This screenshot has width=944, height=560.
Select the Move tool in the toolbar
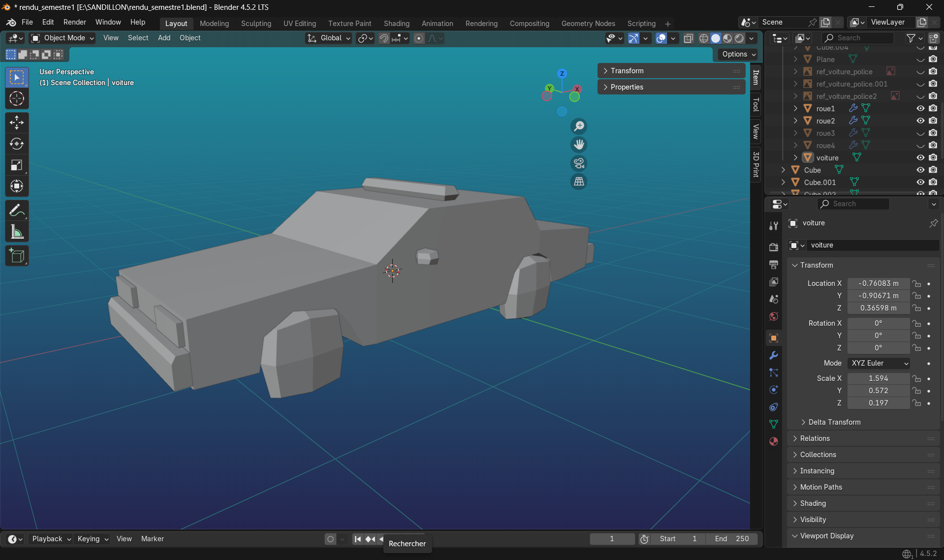click(17, 122)
